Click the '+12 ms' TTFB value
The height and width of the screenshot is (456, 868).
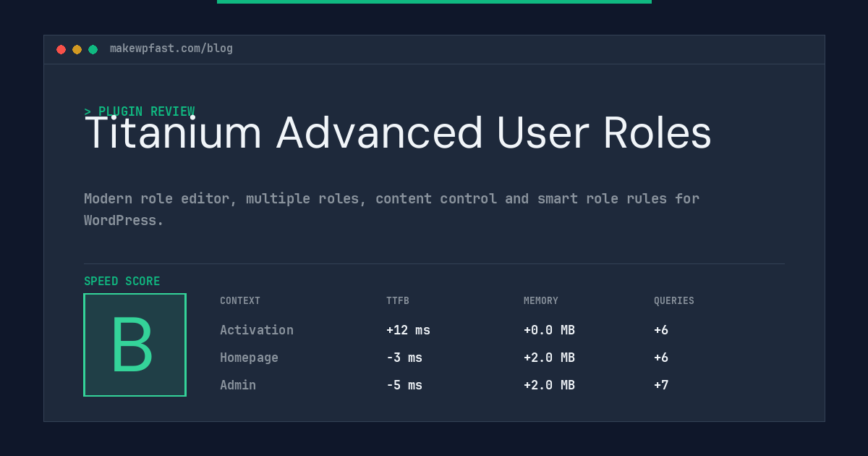[408, 330]
